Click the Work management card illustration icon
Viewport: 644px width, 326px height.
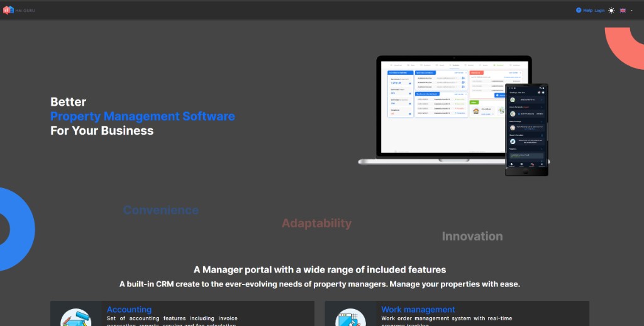[x=350, y=317]
